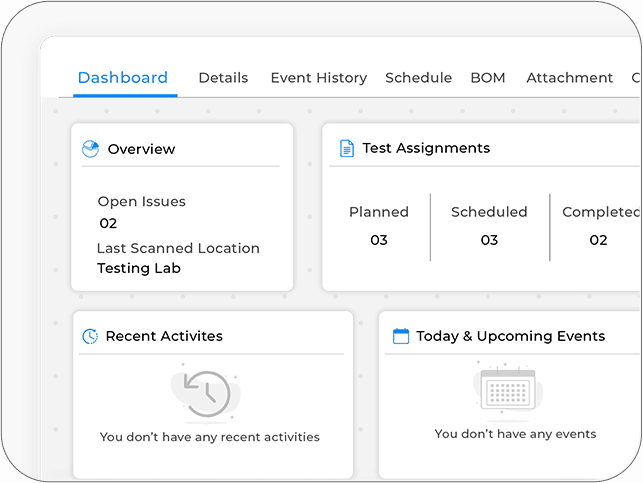The width and height of the screenshot is (643, 483).
Task: Click the Overview pie chart icon
Action: pos(90,149)
